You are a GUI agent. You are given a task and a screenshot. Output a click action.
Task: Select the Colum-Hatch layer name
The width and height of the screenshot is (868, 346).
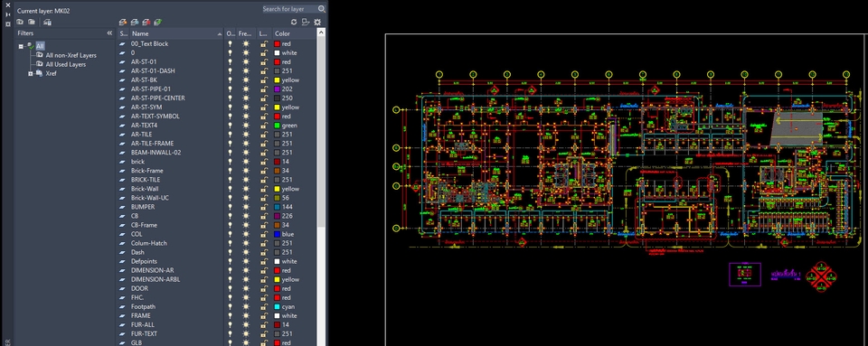click(x=149, y=243)
